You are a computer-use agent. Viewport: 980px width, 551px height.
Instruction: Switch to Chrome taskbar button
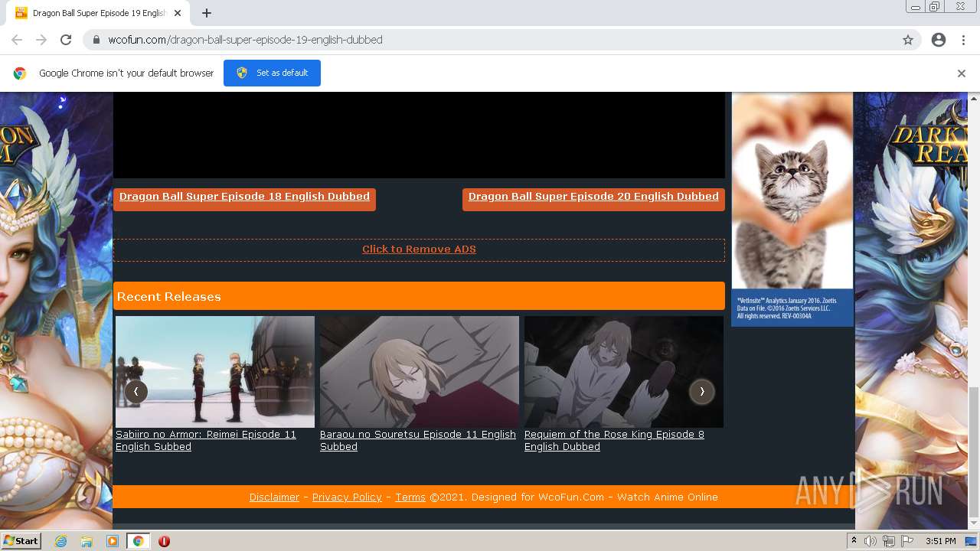pyautogui.click(x=139, y=541)
